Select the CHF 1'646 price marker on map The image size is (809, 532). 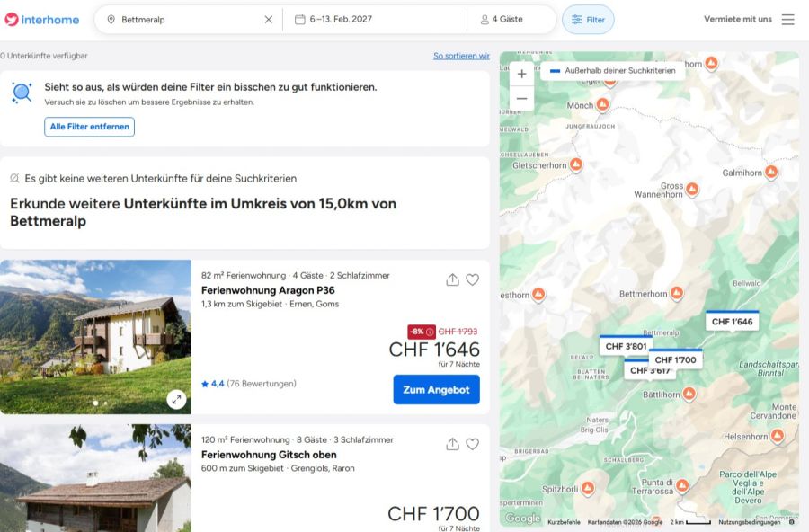click(733, 321)
